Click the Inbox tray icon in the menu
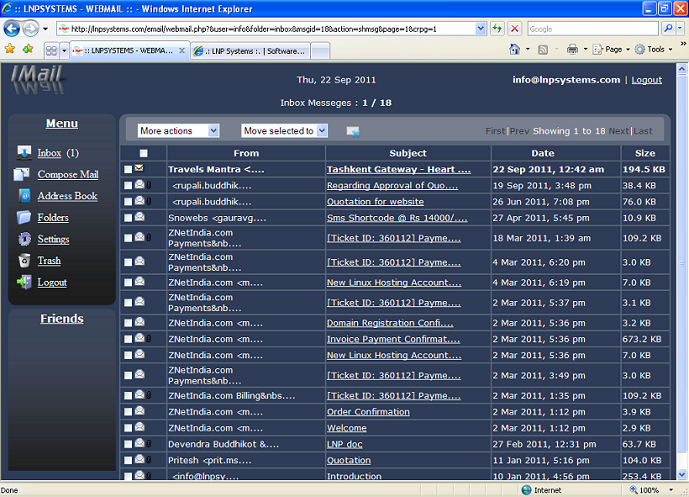The width and height of the screenshot is (689, 497). click(x=25, y=153)
